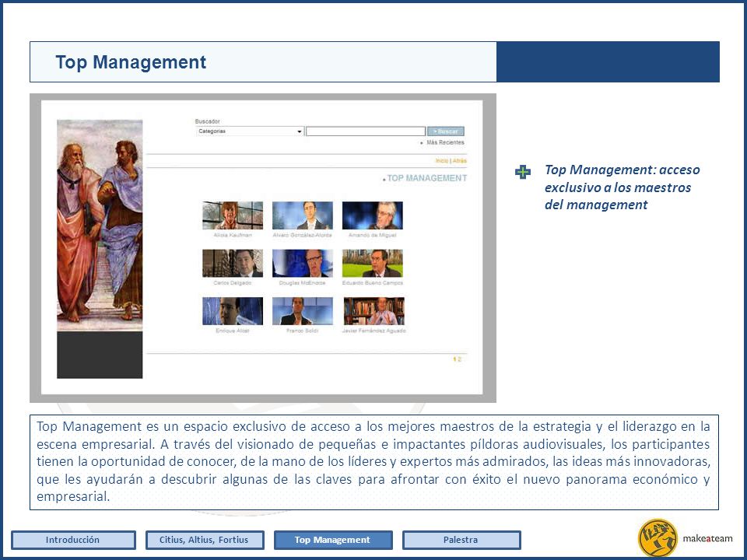Click the name text Franco Soldi
The width and height of the screenshot is (747, 560).
[x=303, y=331]
